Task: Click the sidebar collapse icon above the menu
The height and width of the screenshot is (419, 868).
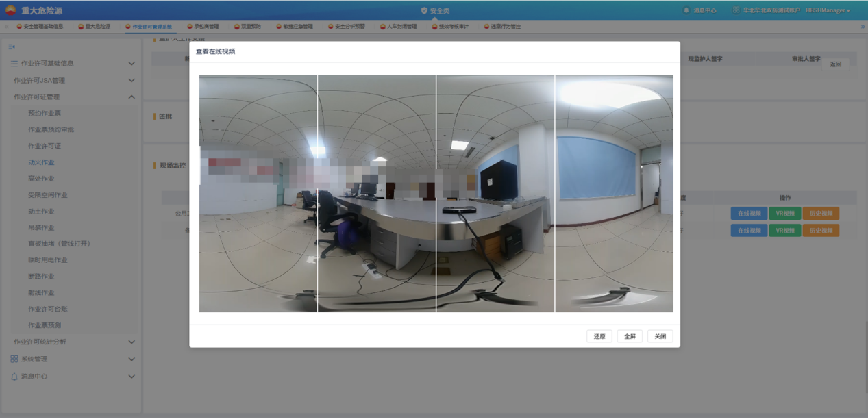Action: coord(12,47)
